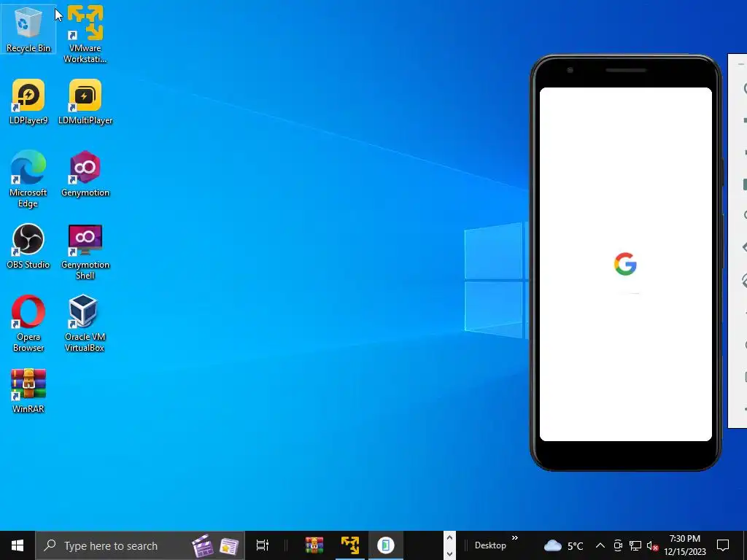The height and width of the screenshot is (560, 747).
Task: Open the network status tray icon
Action: pyautogui.click(x=635, y=545)
